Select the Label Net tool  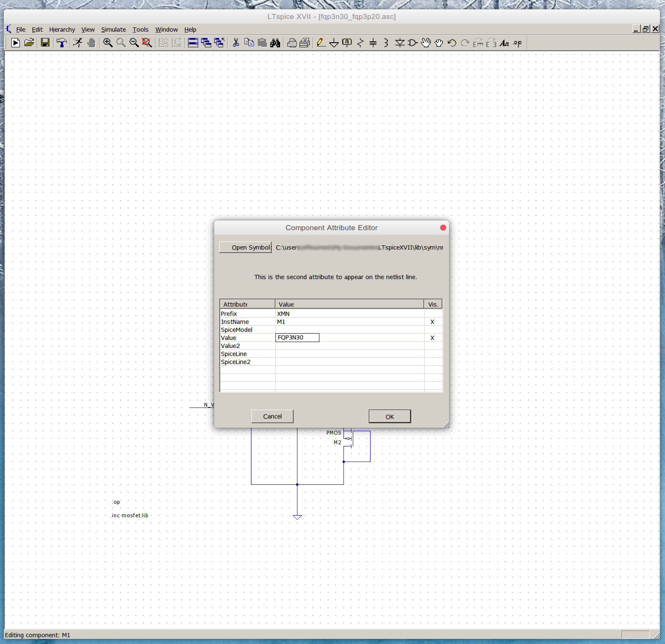click(347, 43)
